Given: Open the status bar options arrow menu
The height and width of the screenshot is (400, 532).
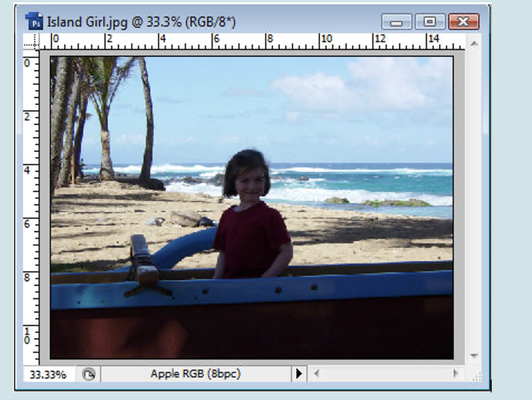Looking at the screenshot, I should pyautogui.click(x=299, y=374).
